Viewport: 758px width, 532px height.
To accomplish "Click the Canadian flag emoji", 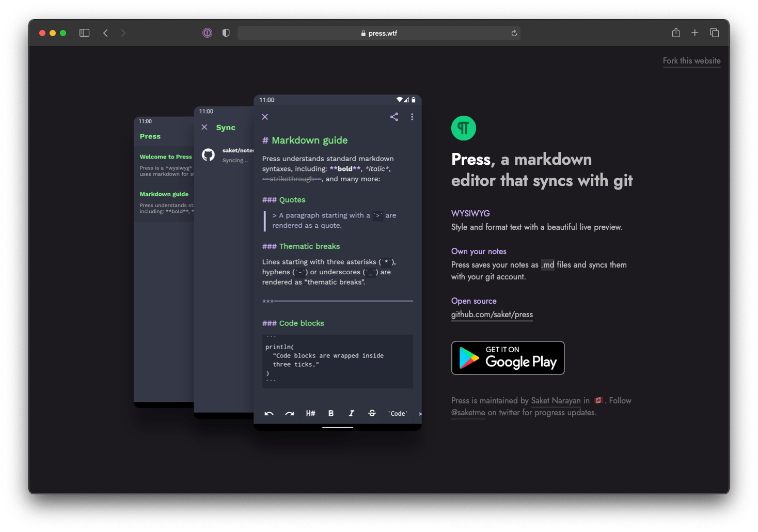I will coord(598,400).
